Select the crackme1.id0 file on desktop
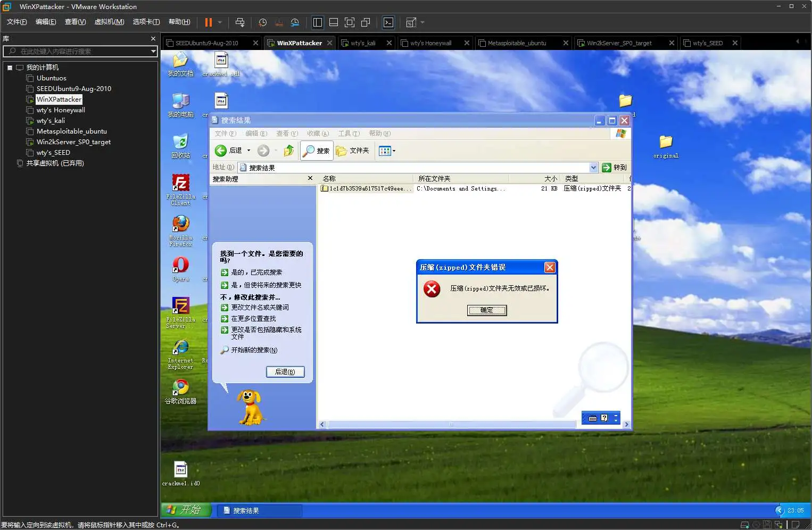Viewport: 812px width, 530px height. (x=180, y=474)
